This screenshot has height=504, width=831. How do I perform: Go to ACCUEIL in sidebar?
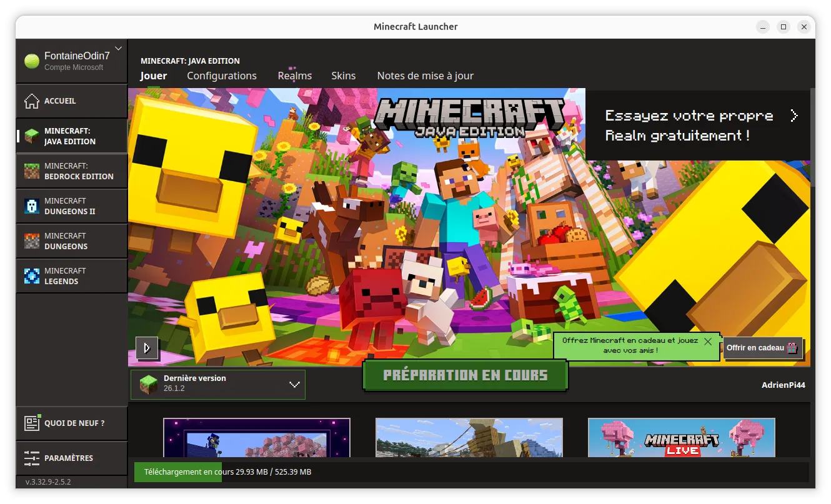click(72, 101)
